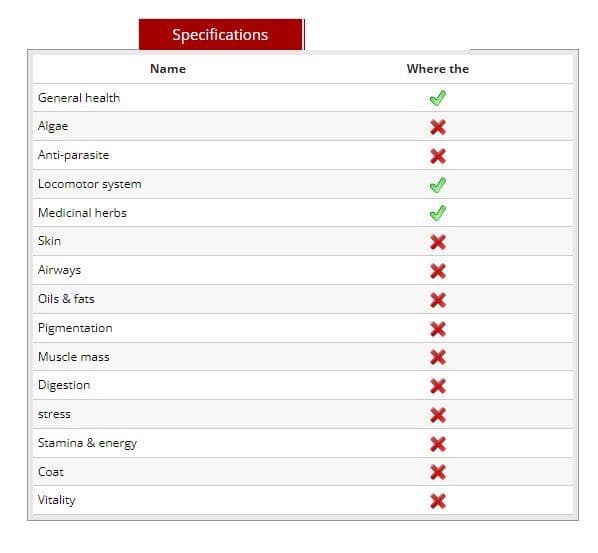Click the red cross beside stress
Viewport: 598px width, 553px height.
(437, 415)
